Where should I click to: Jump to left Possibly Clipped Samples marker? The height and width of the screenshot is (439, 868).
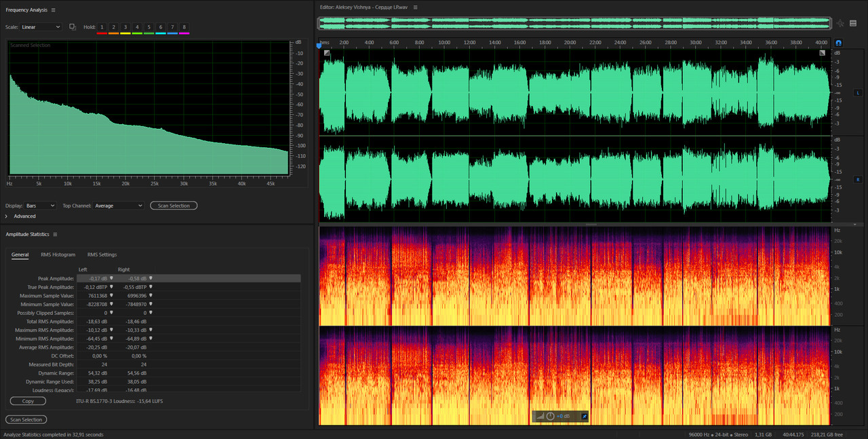coord(112,313)
